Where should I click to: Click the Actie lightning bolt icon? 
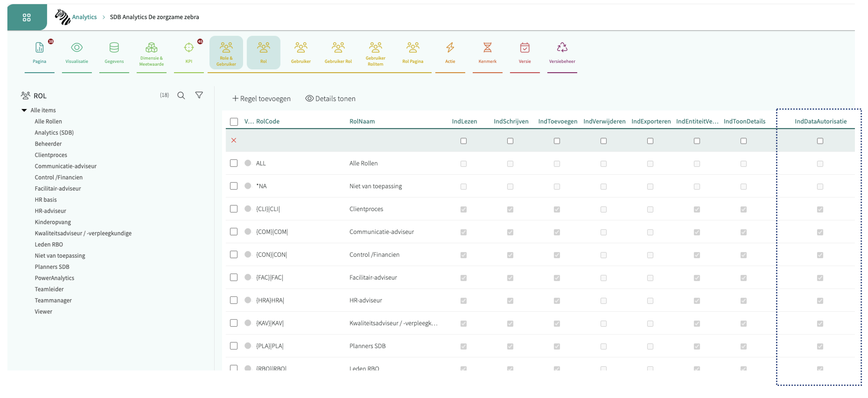coord(450,48)
